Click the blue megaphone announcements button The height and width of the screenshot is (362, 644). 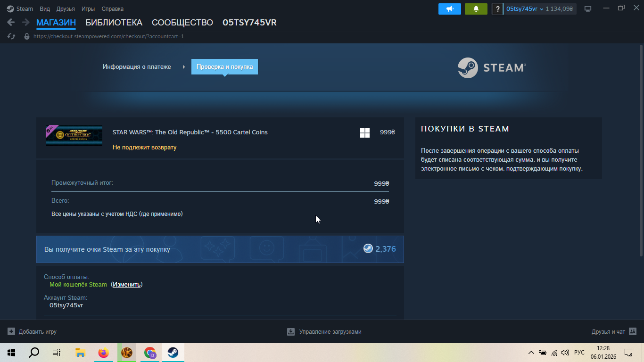(x=450, y=9)
